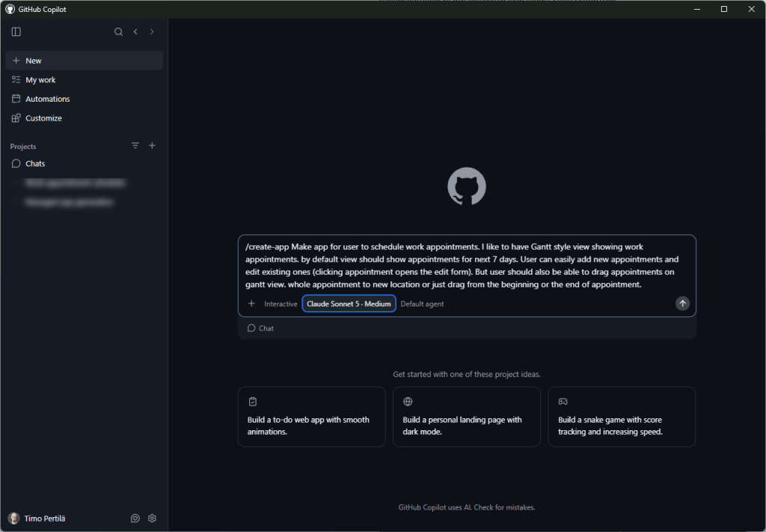
Task: Open settings with the gear icon
Action: pos(152,519)
